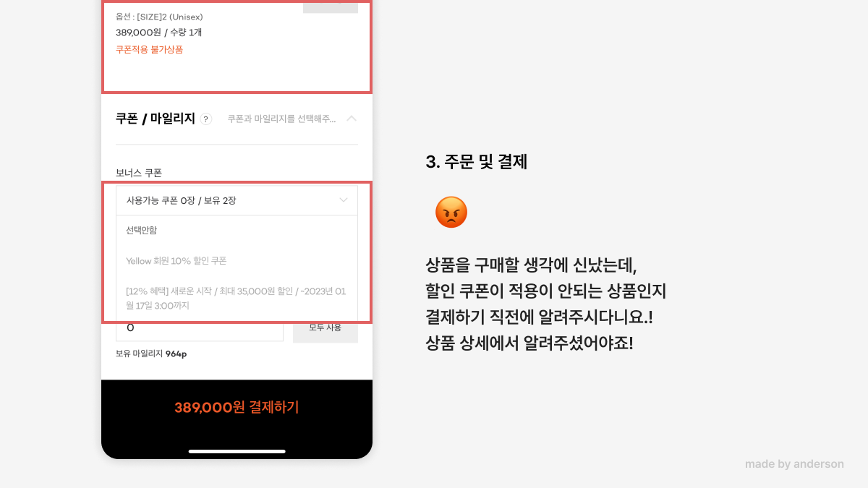
Task: Click the white home indicator bar
Action: tap(237, 451)
